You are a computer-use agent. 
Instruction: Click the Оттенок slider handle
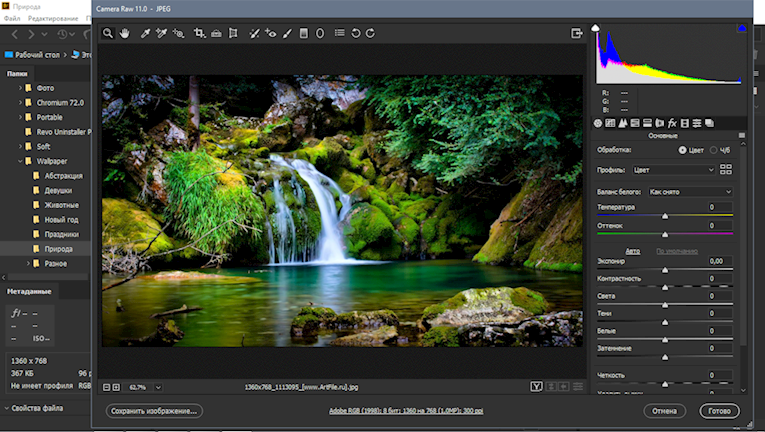pos(665,235)
